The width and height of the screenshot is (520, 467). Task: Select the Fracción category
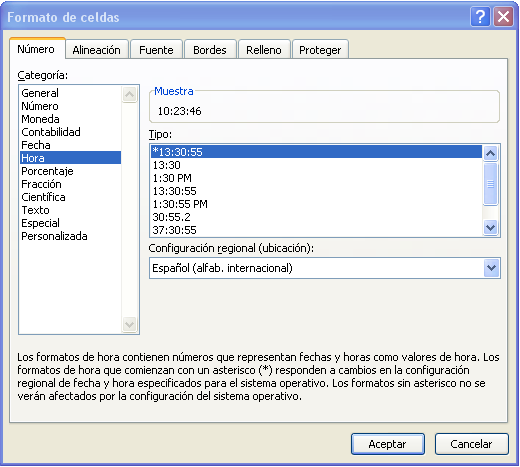pos(70,184)
